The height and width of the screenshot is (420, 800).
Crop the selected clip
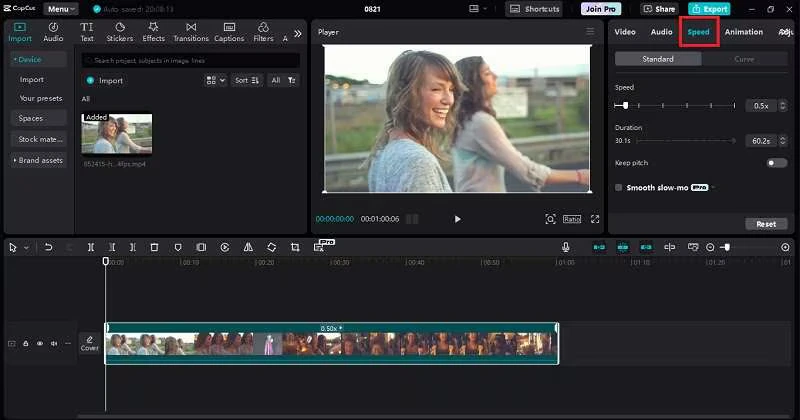295,248
